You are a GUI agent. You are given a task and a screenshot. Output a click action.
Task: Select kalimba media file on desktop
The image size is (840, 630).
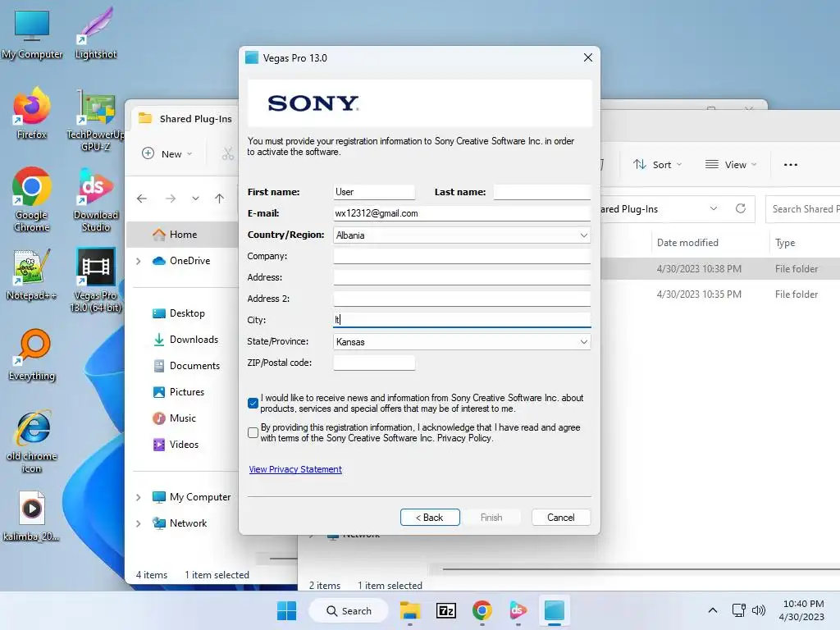32,515
